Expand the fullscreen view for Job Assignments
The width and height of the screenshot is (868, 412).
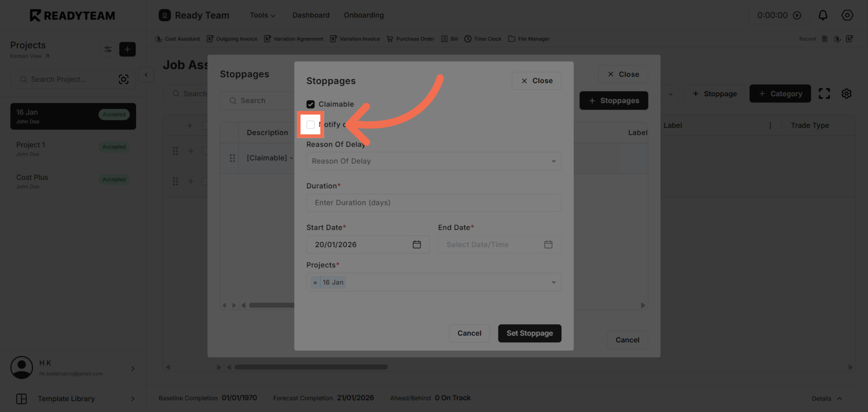click(x=825, y=93)
